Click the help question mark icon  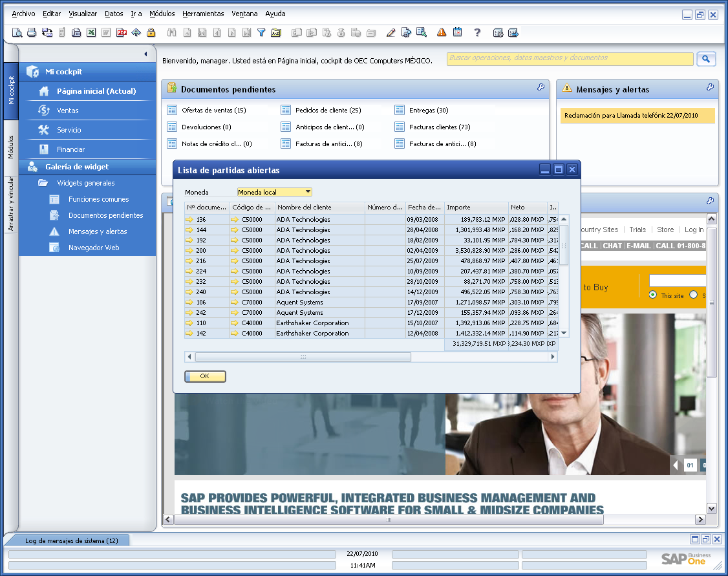477,32
